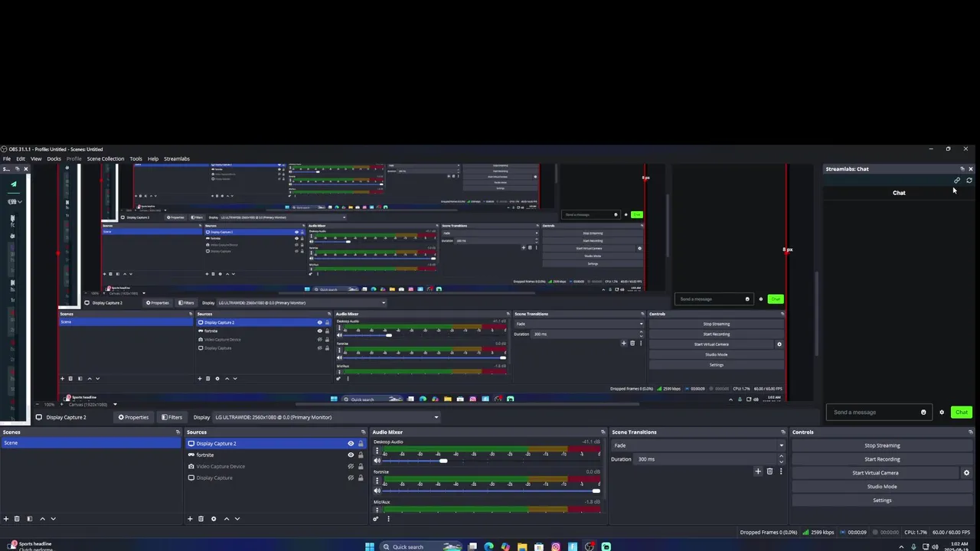Viewport: 980px width, 551px height.
Task: Add a new source with the plus icon
Action: 190,519
